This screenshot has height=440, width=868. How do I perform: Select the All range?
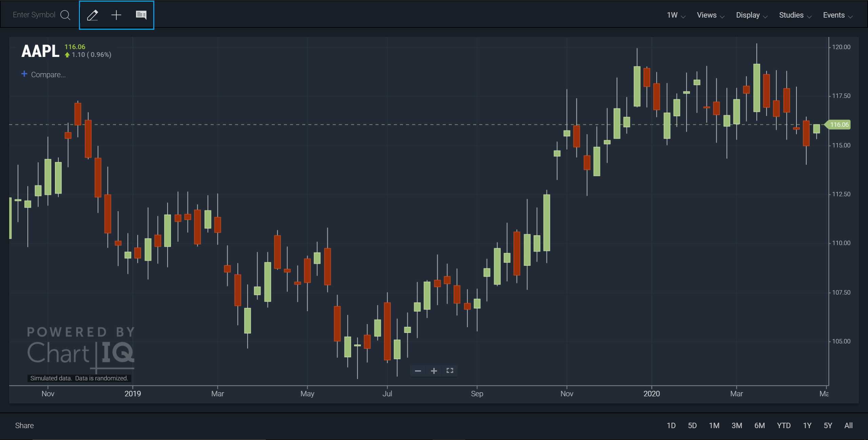(x=848, y=425)
